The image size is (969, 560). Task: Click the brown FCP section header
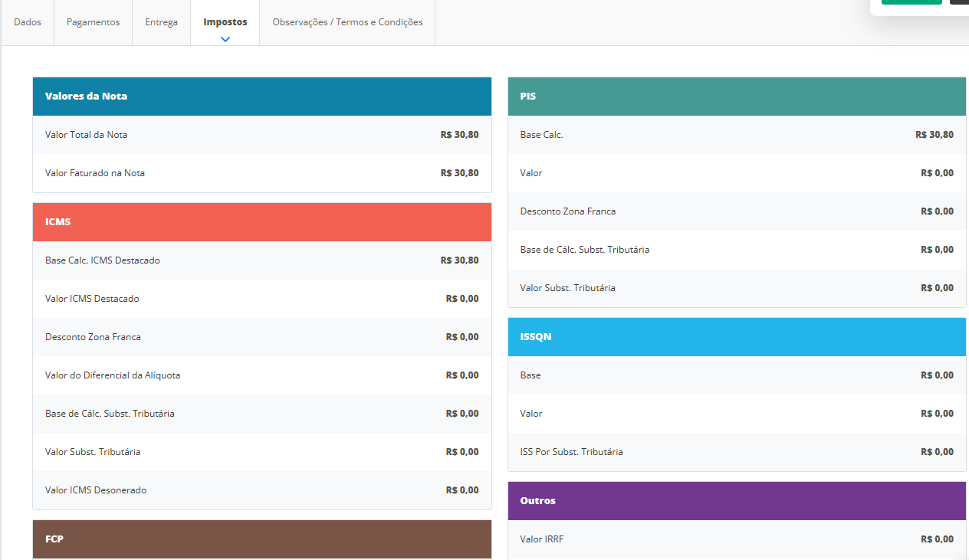point(261,539)
